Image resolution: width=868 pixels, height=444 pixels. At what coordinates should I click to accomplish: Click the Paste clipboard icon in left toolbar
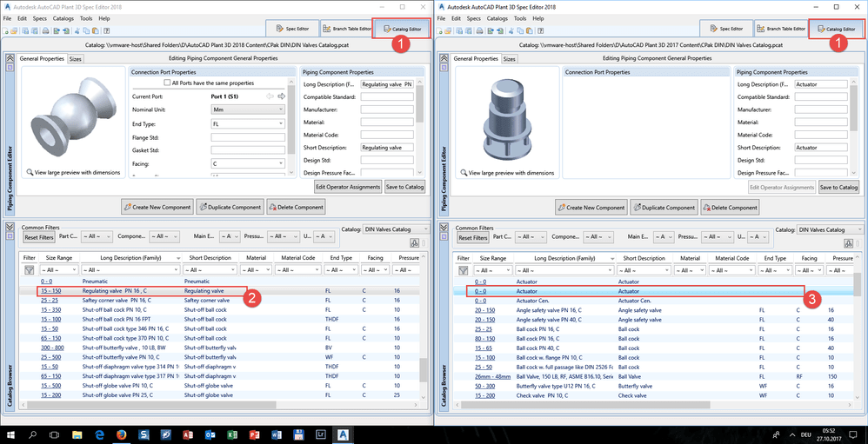click(95, 30)
